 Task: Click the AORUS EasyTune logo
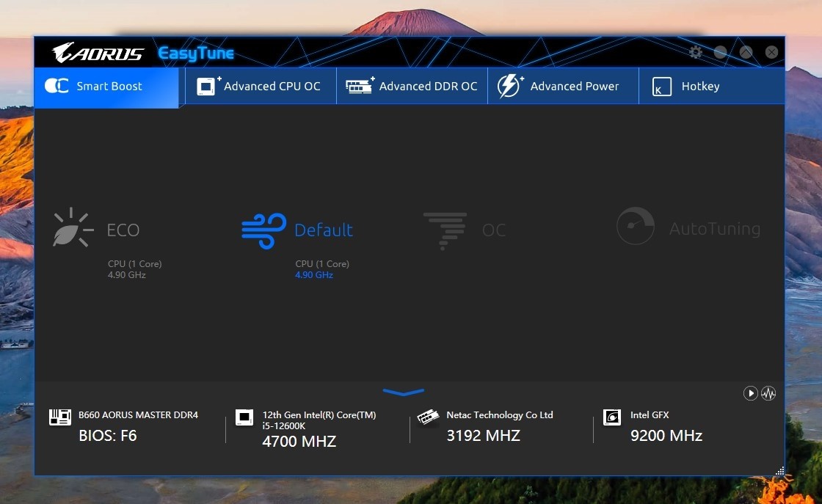143,53
